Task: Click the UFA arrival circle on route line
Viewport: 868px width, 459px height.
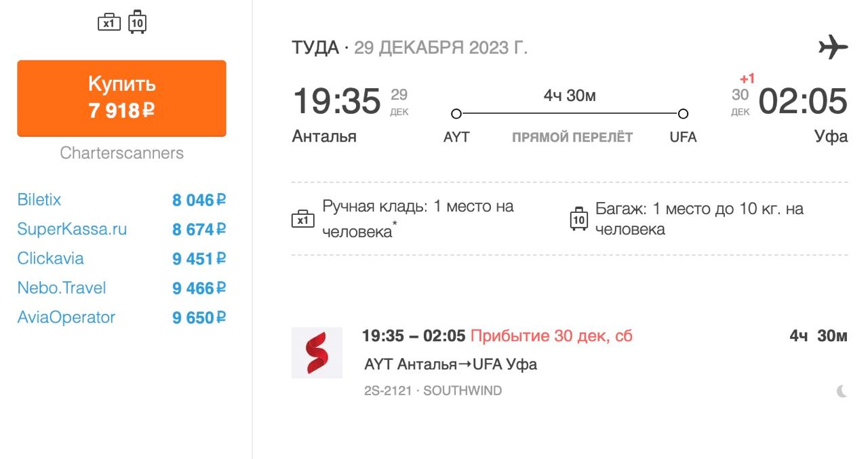Action: click(x=683, y=113)
